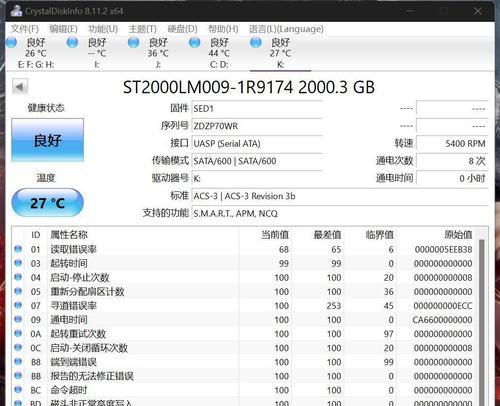
Task: Click the 原始值 column header
Action: [458, 235]
